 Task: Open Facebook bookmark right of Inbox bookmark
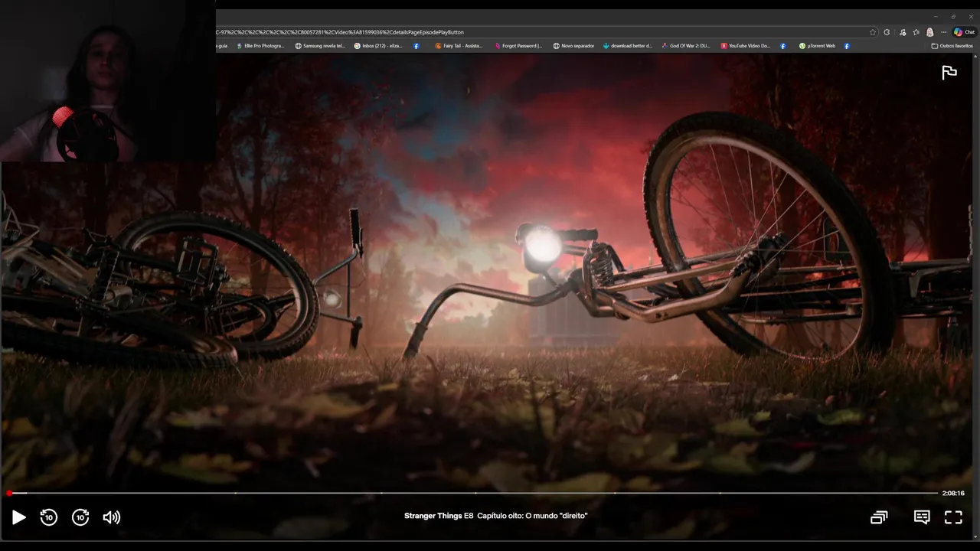pyautogui.click(x=416, y=46)
